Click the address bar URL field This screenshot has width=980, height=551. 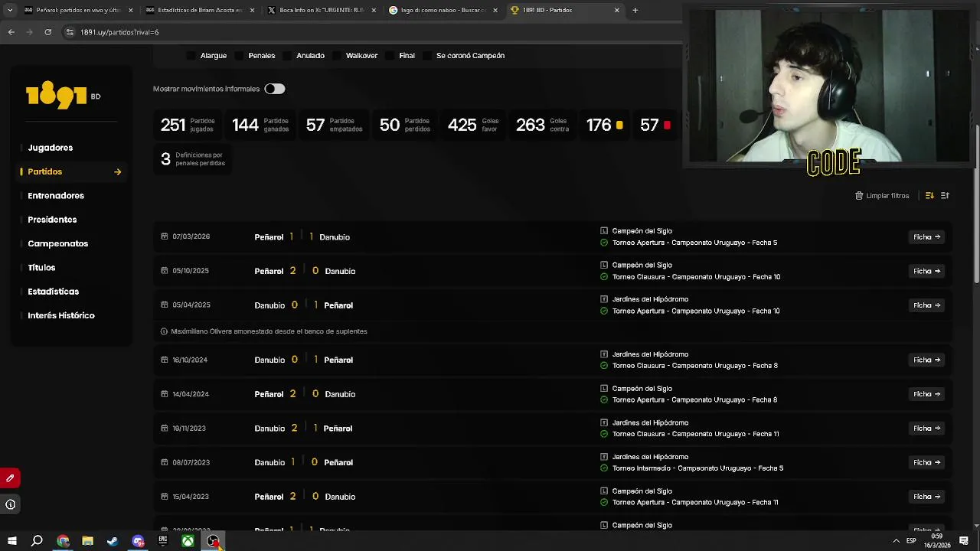click(367, 32)
